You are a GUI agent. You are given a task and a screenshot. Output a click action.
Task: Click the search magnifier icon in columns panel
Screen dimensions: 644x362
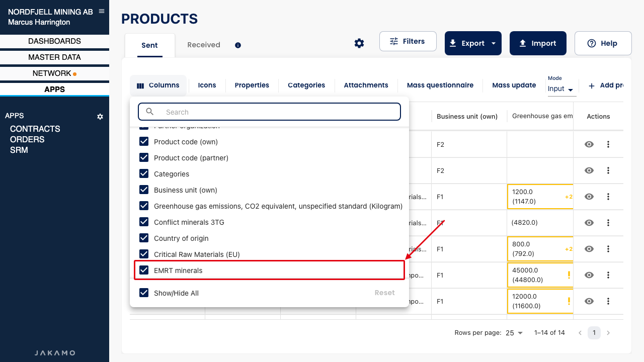(149, 112)
